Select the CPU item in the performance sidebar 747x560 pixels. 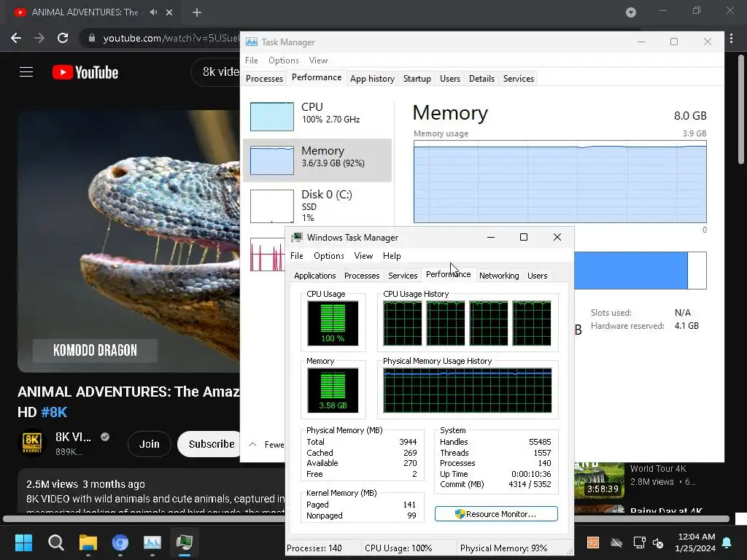(x=317, y=116)
